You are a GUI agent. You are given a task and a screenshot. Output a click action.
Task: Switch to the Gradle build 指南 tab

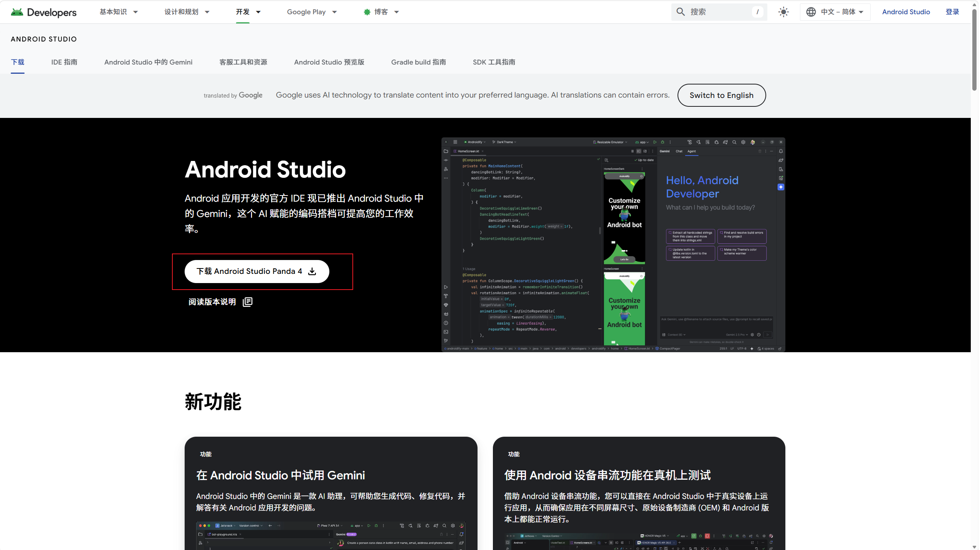coord(418,62)
